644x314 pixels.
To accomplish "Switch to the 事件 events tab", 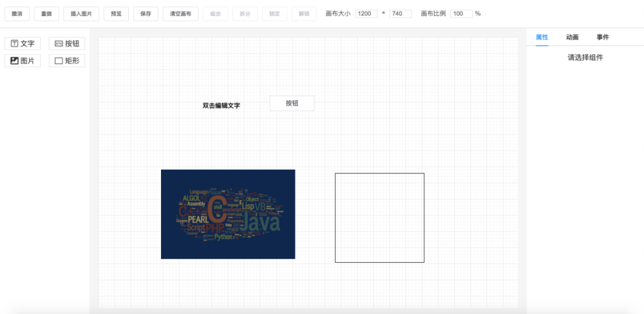I will [602, 38].
